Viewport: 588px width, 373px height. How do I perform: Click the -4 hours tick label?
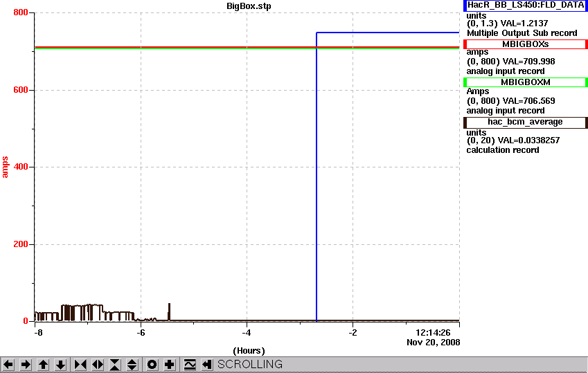(247, 333)
